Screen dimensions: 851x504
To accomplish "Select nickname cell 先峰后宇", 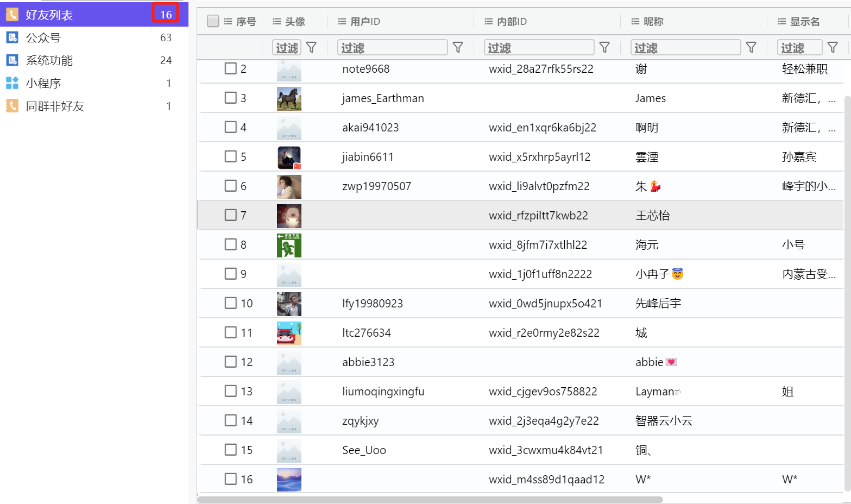I will coord(658,304).
